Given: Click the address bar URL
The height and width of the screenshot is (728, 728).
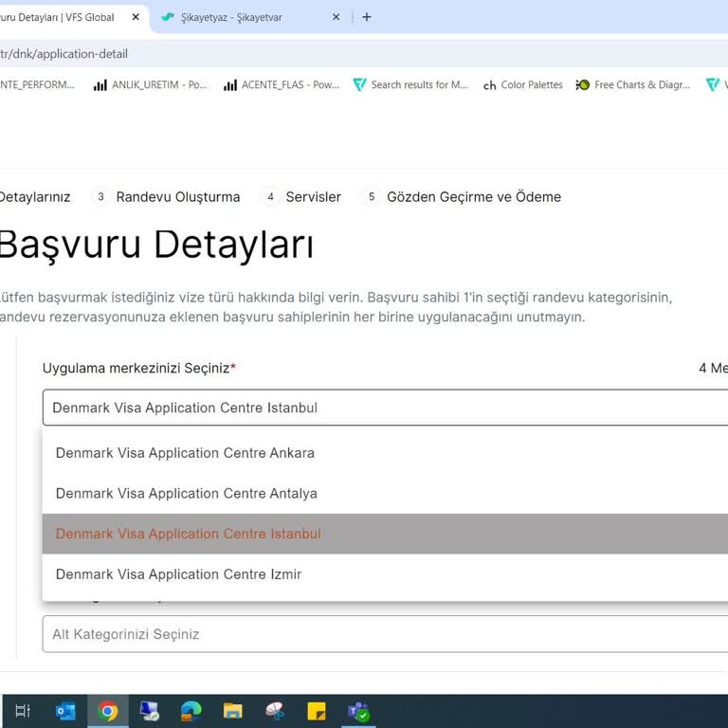Looking at the screenshot, I should [x=64, y=54].
